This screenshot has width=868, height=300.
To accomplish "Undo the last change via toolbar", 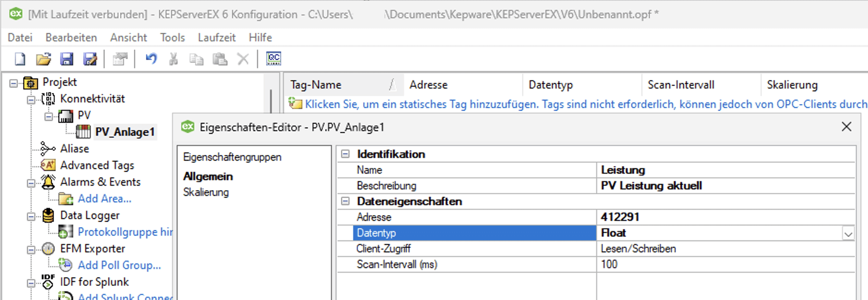I will [x=151, y=59].
